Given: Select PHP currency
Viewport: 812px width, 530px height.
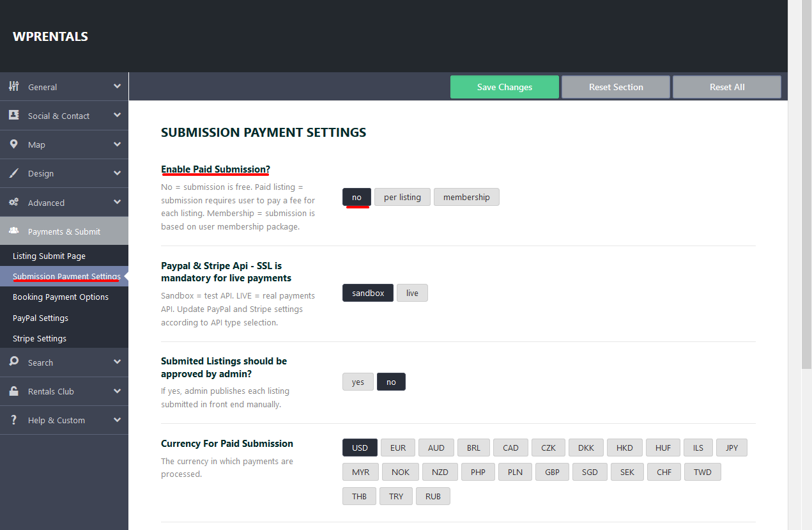Looking at the screenshot, I should pyautogui.click(x=478, y=472).
